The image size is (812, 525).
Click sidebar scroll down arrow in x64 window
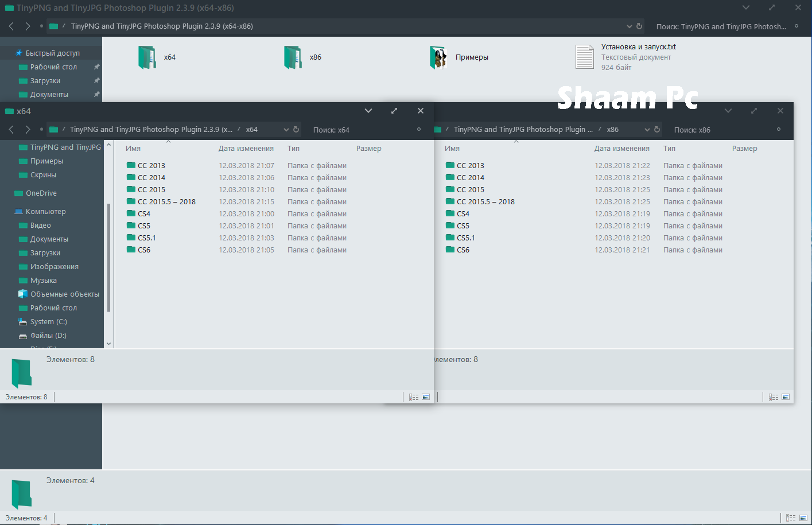coord(109,344)
